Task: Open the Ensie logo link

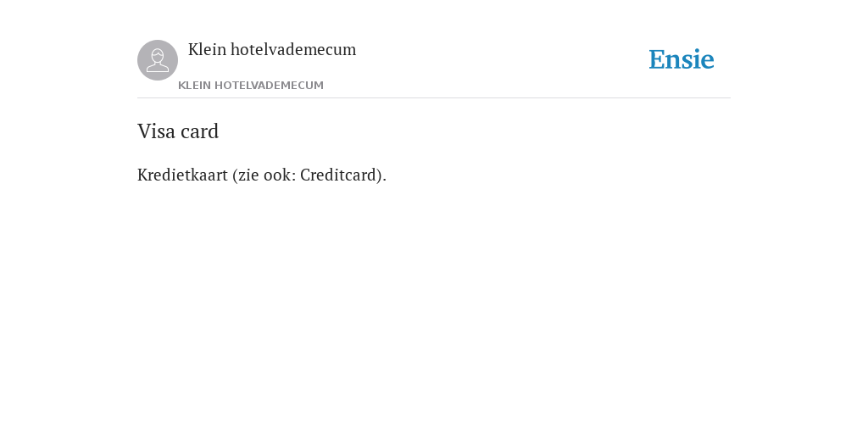Action: tap(682, 60)
